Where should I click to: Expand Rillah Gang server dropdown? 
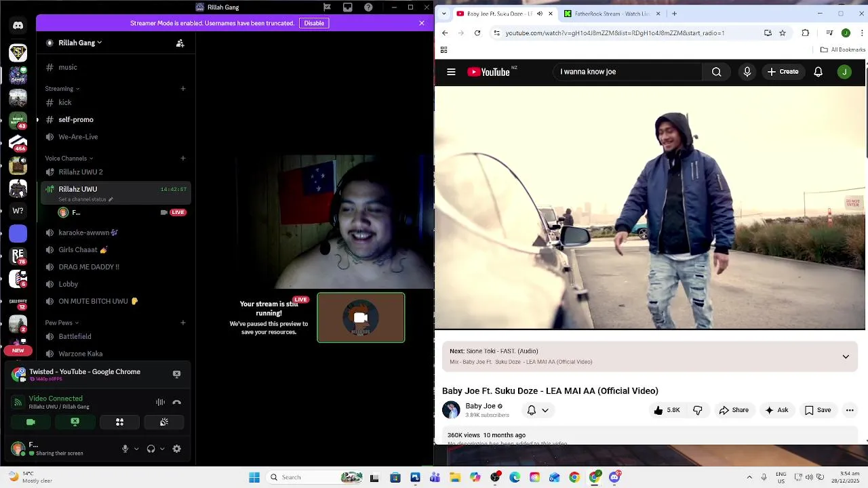pos(80,43)
